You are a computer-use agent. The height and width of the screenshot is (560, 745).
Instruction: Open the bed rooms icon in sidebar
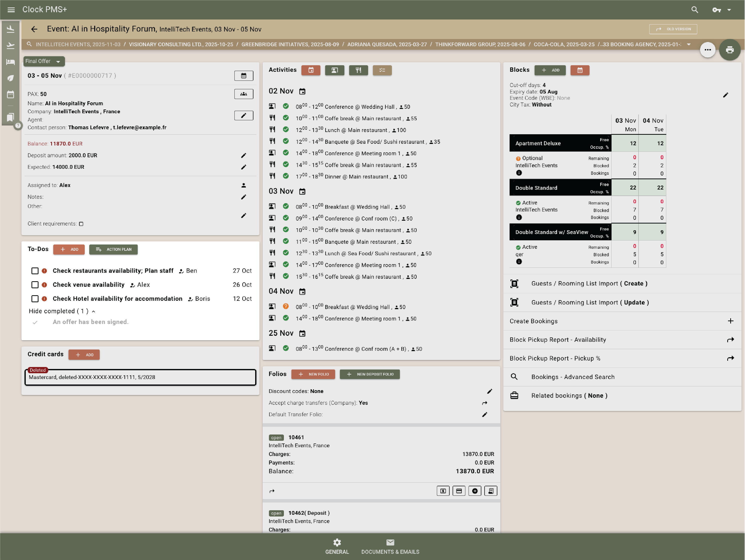tap(11, 62)
